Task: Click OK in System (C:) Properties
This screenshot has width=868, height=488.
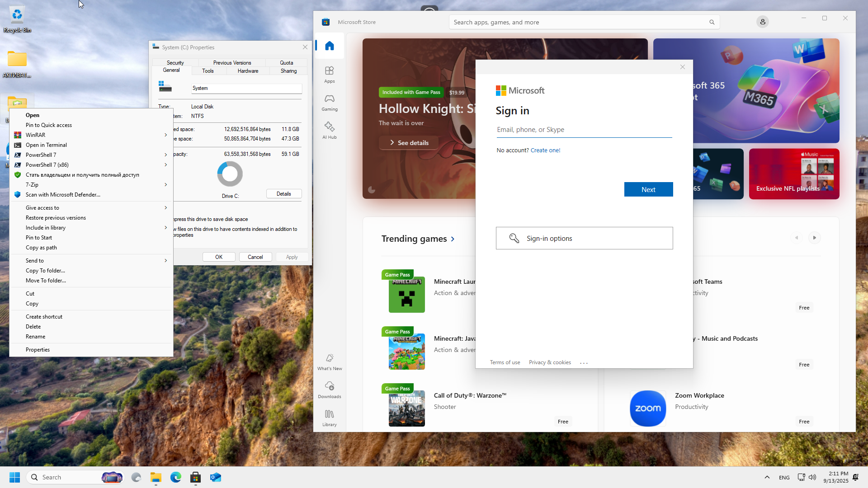Action: point(219,257)
